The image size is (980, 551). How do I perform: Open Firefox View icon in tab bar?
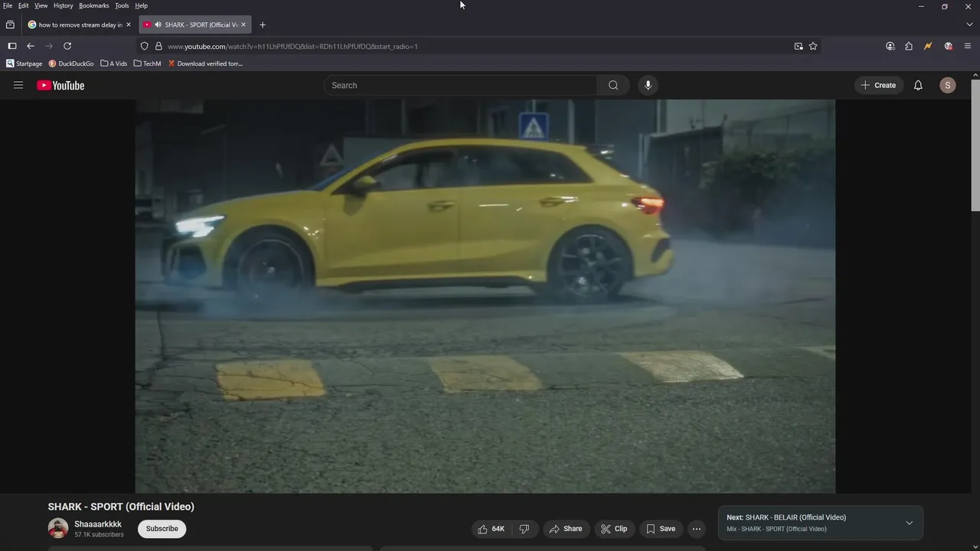point(10,24)
